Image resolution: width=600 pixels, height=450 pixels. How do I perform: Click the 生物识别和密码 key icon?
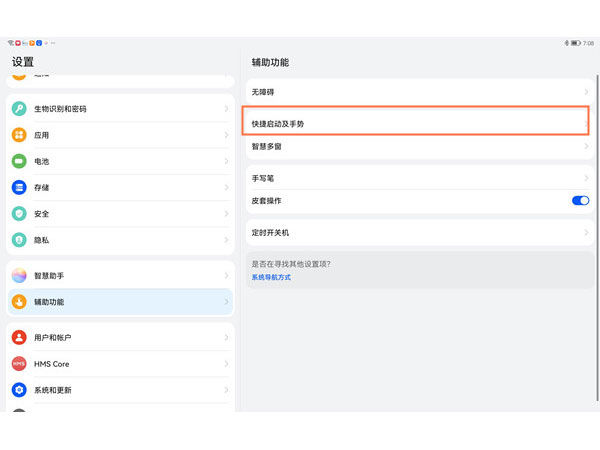click(19, 108)
